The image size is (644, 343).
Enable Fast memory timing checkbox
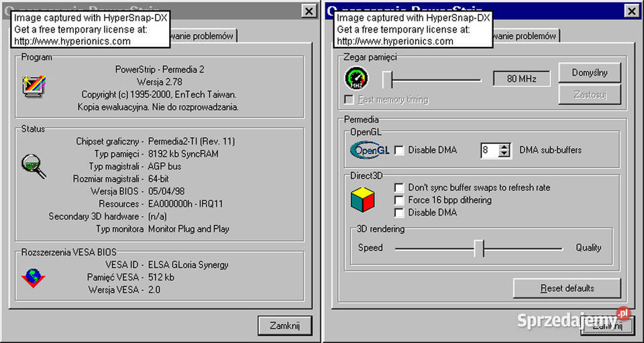click(349, 100)
